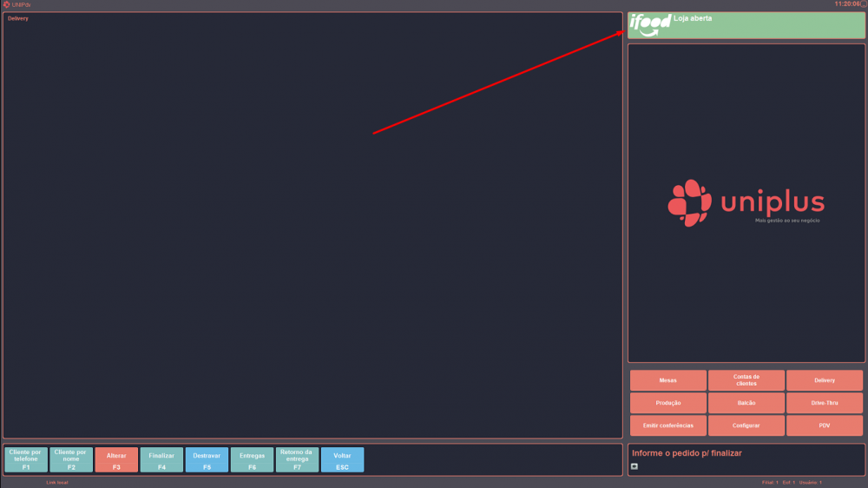
Task: Click the 'Informe o pedido p/ finalizar' field
Action: [x=746, y=453]
